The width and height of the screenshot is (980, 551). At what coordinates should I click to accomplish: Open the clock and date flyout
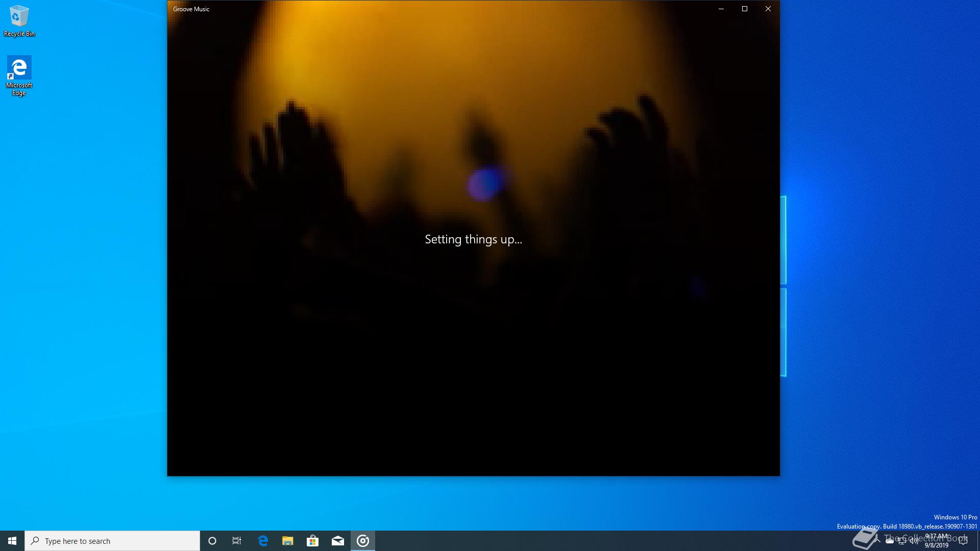coord(937,541)
